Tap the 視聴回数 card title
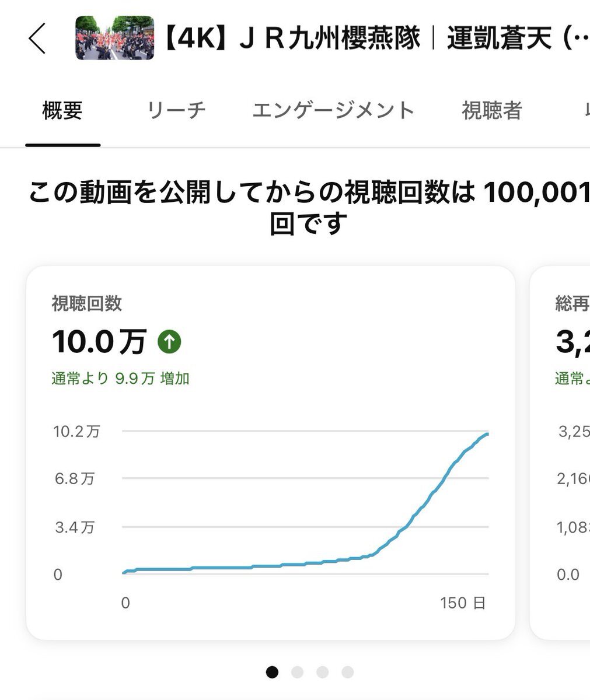The image size is (590, 700). click(87, 303)
